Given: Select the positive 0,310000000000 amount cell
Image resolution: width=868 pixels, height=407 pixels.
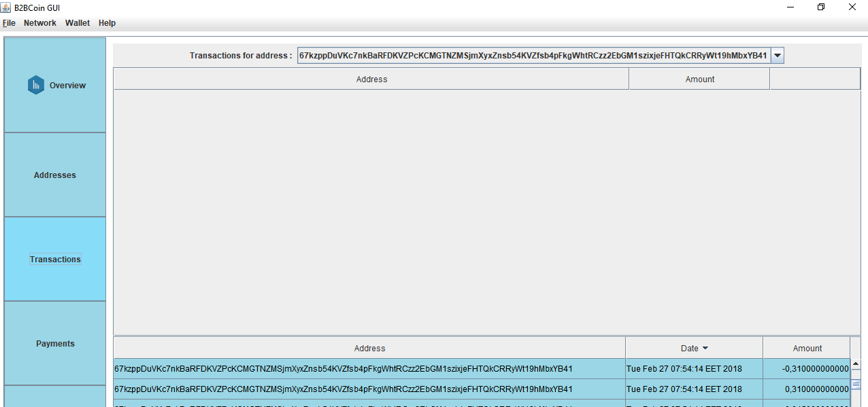Looking at the screenshot, I should pos(807,389).
